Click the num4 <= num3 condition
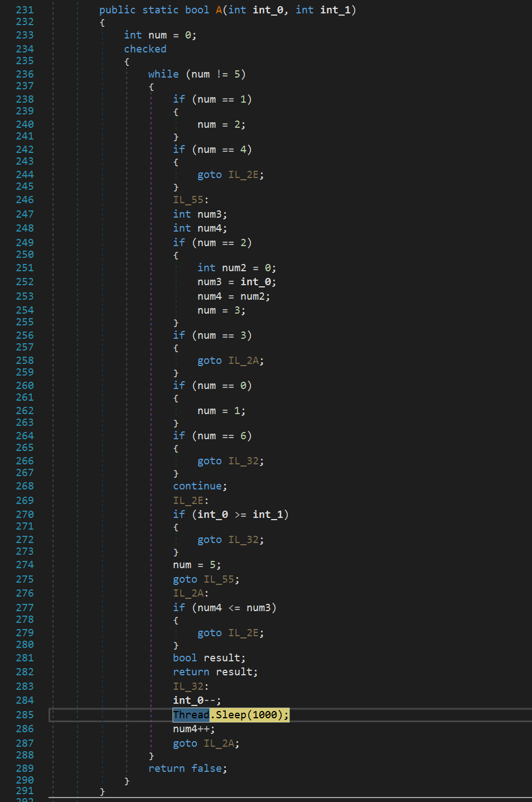Screen dimensions: 532x802 click(234, 608)
